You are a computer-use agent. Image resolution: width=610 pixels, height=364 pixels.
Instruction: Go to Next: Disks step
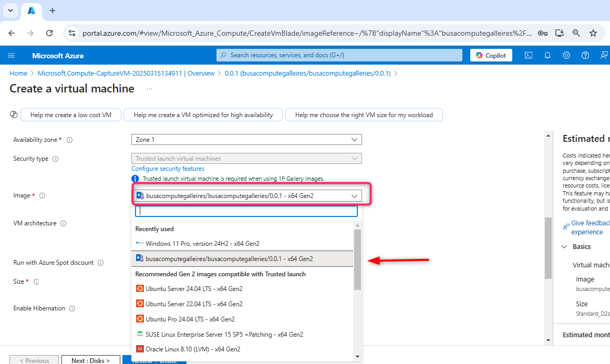tap(91, 360)
